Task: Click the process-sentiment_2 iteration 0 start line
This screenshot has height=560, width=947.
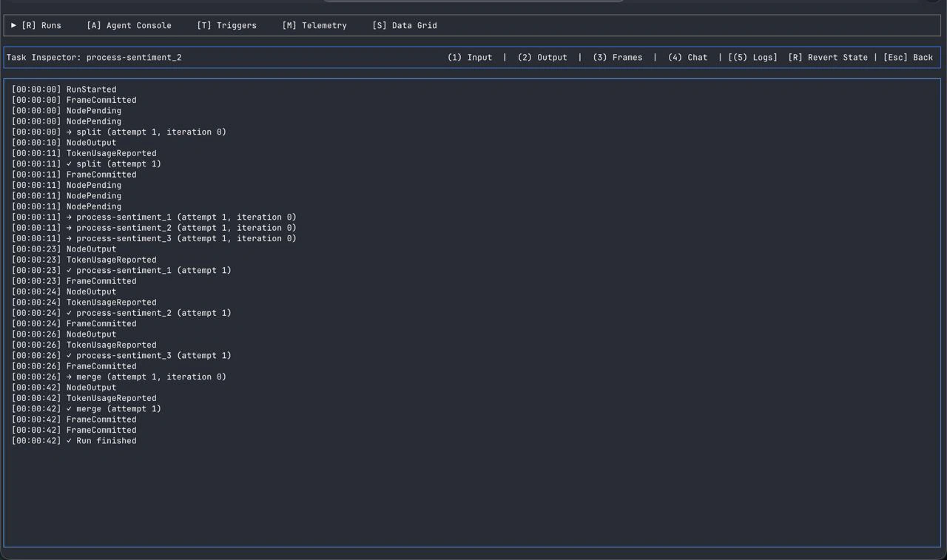Action: (x=154, y=228)
